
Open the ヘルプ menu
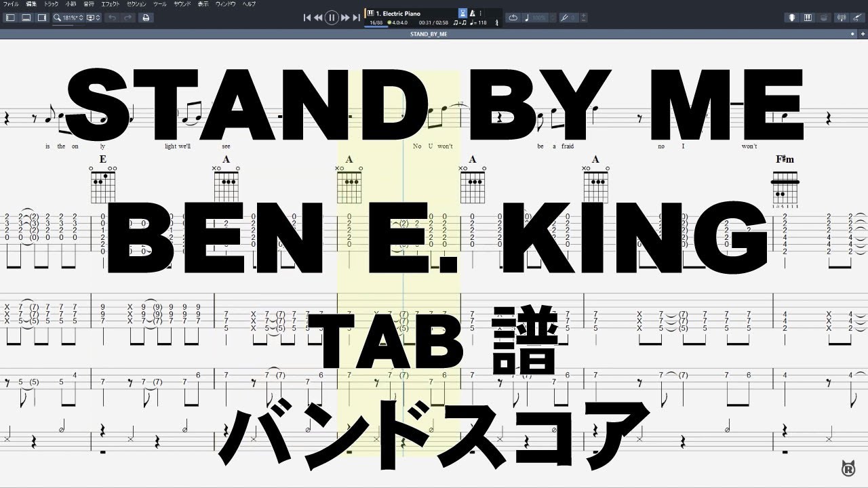[x=250, y=4]
